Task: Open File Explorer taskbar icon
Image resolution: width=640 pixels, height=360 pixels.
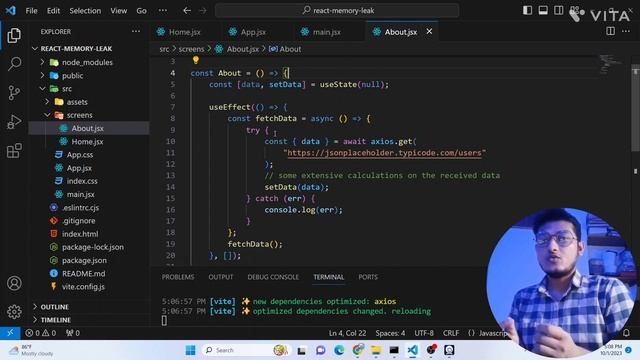Action: click(376, 350)
